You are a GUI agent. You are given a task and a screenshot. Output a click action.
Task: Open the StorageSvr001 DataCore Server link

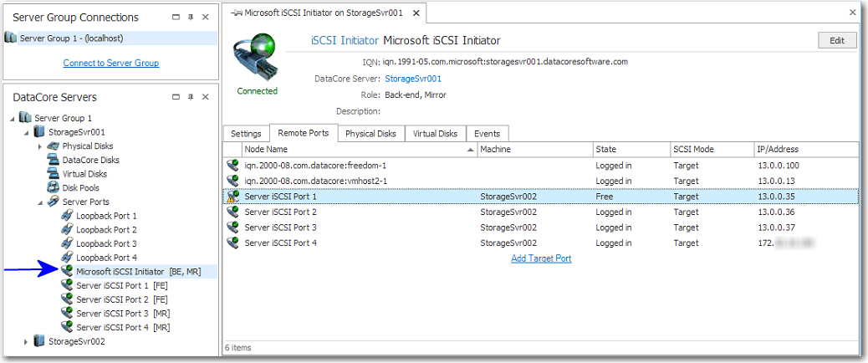[413, 79]
